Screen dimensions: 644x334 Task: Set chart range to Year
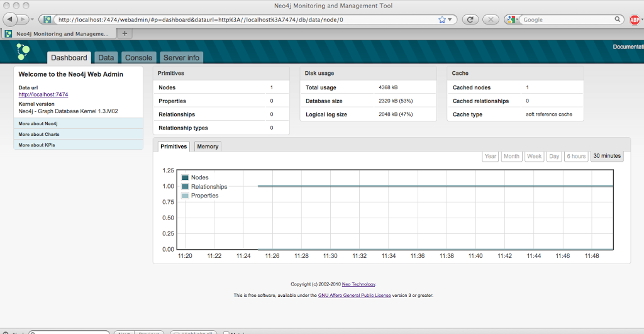(491, 156)
